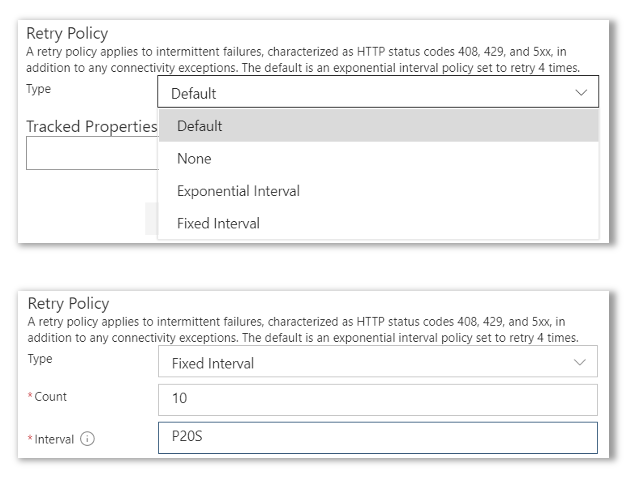
Task: Click the upper Retry Policy heading
Action: (67, 34)
